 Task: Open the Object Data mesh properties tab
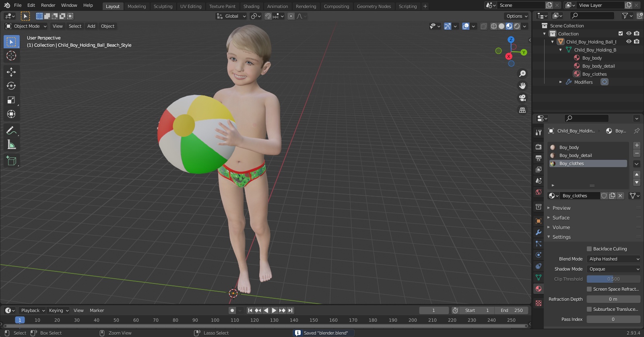[539, 277]
